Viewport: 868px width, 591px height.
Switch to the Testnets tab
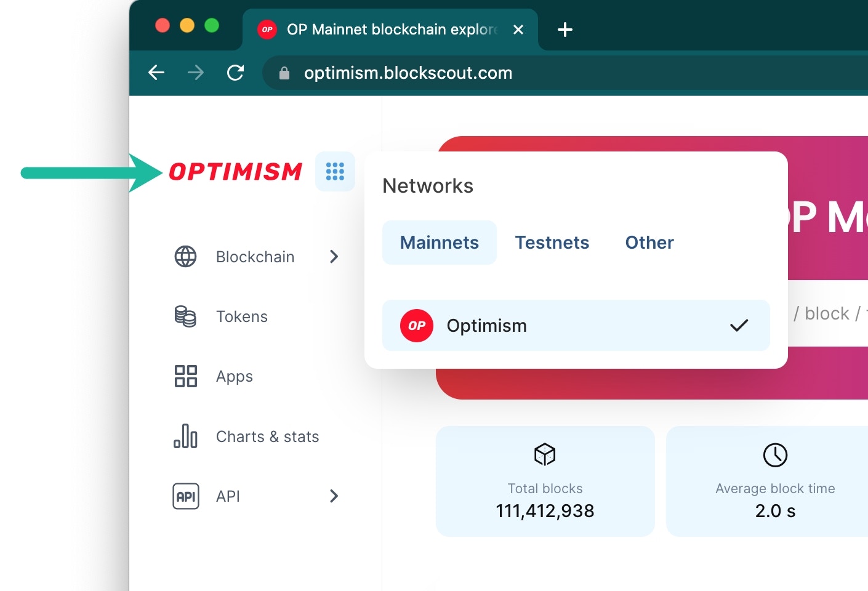pos(552,243)
